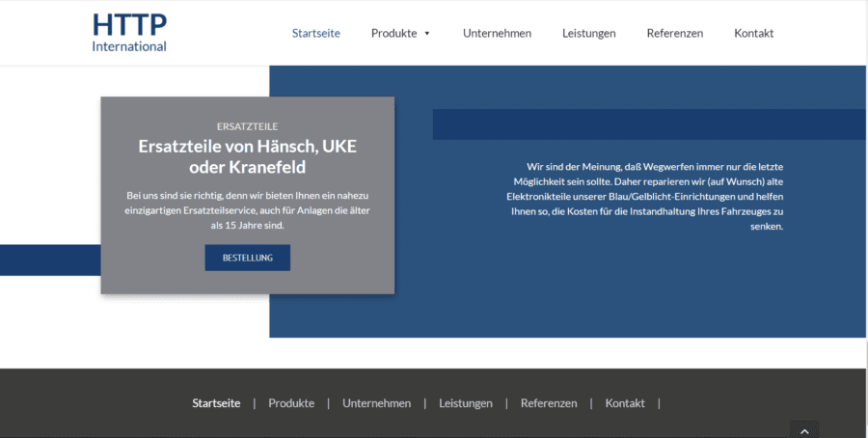Open Referenzen in the header menu
The height and width of the screenshot is (438, 868).
coord(675,33)
